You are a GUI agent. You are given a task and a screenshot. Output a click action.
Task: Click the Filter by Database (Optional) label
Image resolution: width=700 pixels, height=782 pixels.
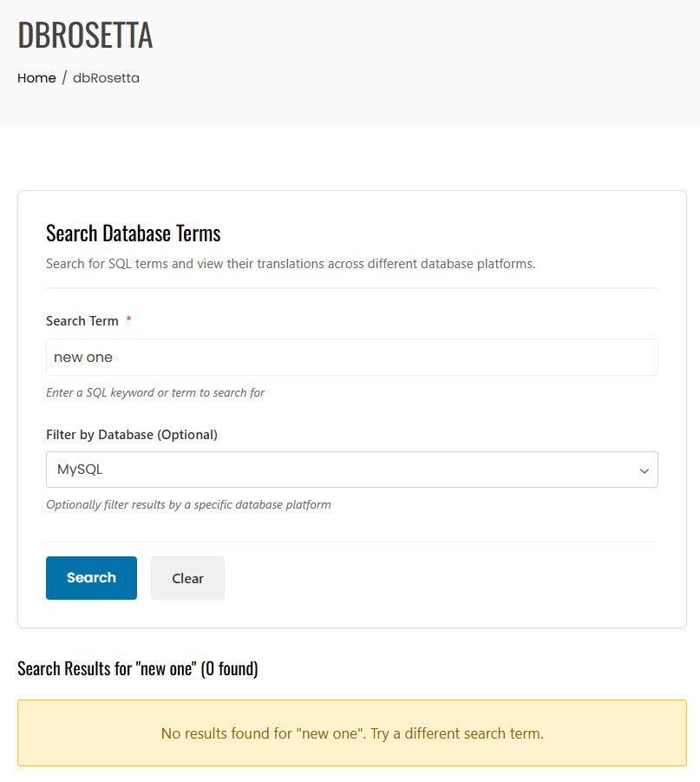(131, 434)
